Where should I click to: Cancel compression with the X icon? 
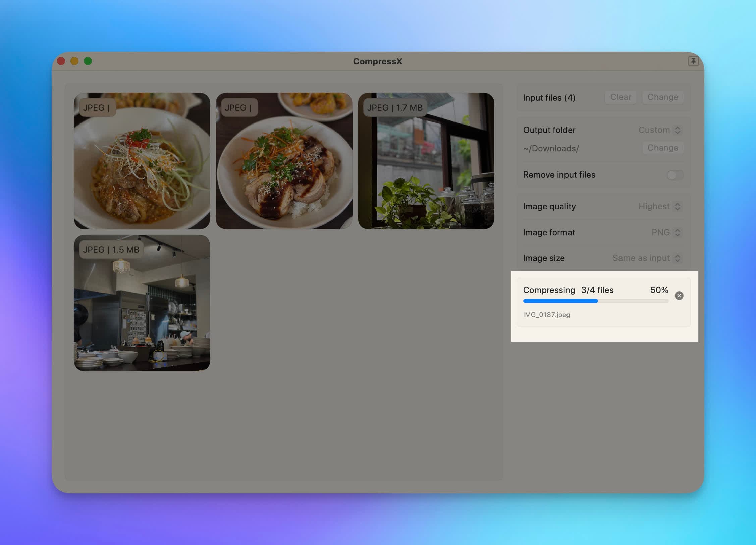pos(679,296)
